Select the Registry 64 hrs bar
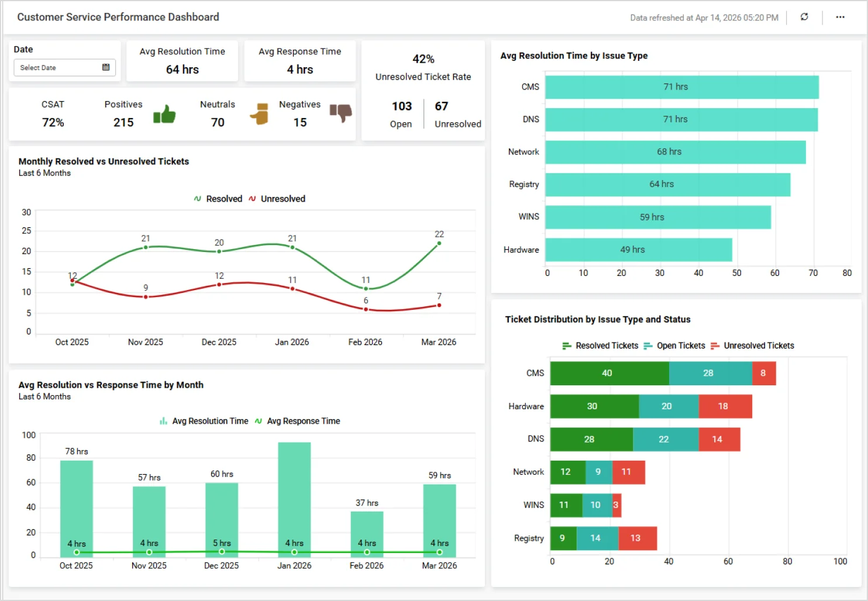 [668, 185]
